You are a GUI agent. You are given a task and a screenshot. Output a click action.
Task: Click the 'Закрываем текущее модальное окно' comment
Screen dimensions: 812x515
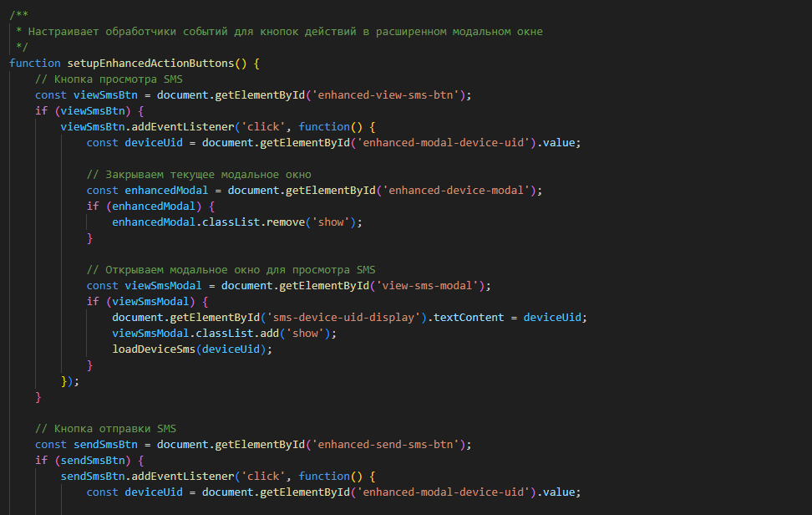(x=199, y=175)
